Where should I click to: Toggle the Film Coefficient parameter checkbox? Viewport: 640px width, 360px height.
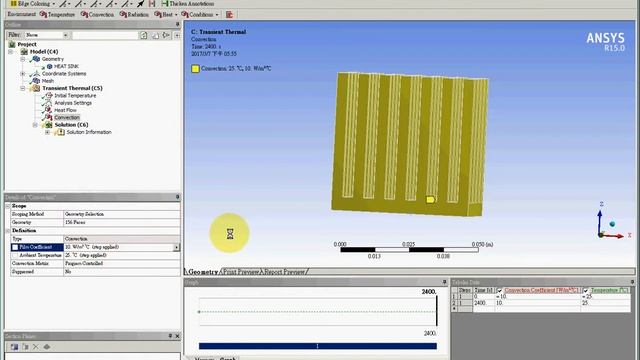15,247
